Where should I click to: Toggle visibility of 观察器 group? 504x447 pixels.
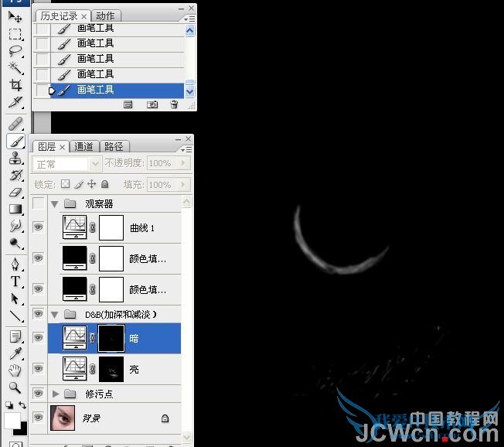click(38, 203)
